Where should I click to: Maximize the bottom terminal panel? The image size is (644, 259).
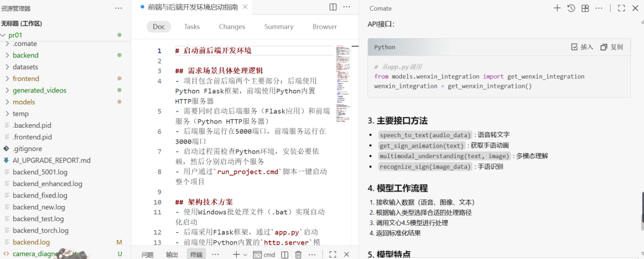tap(333, 254)
